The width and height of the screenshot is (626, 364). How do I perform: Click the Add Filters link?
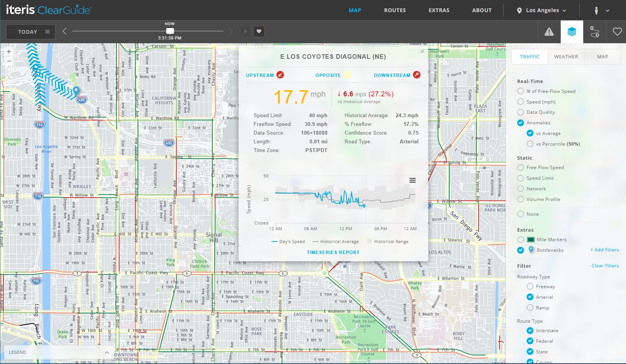coord(604,250)
